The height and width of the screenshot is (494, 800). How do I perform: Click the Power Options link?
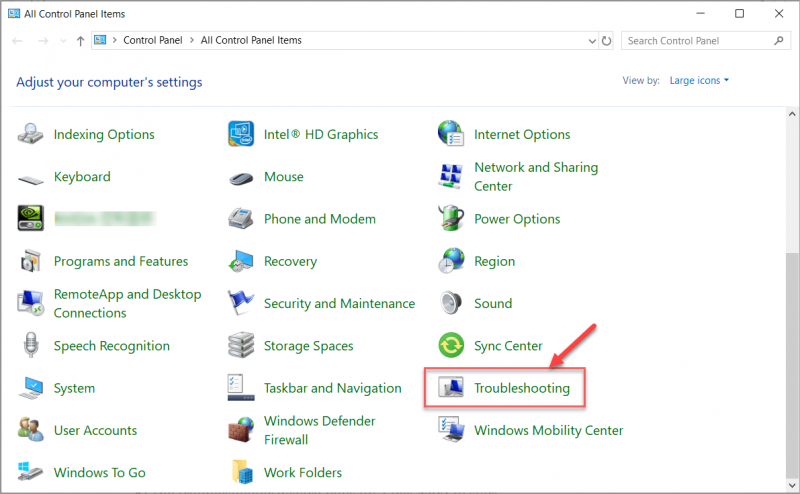[517, 219]
